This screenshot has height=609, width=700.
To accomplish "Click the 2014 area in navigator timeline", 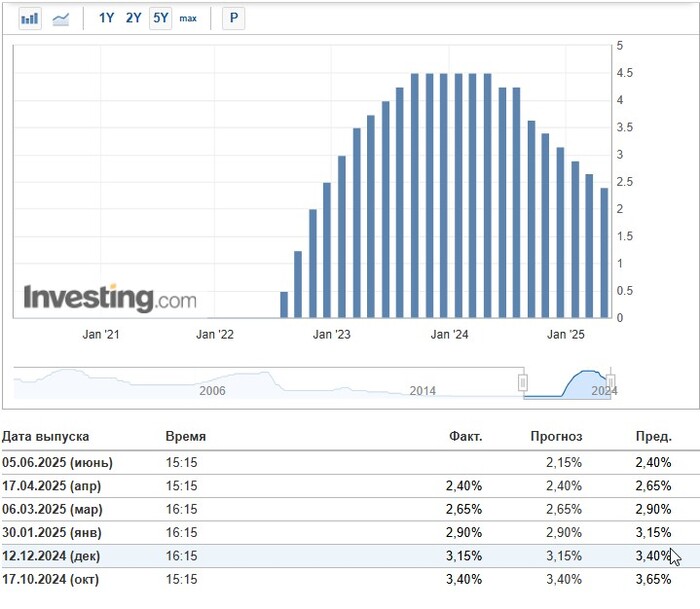I will 422,391.
